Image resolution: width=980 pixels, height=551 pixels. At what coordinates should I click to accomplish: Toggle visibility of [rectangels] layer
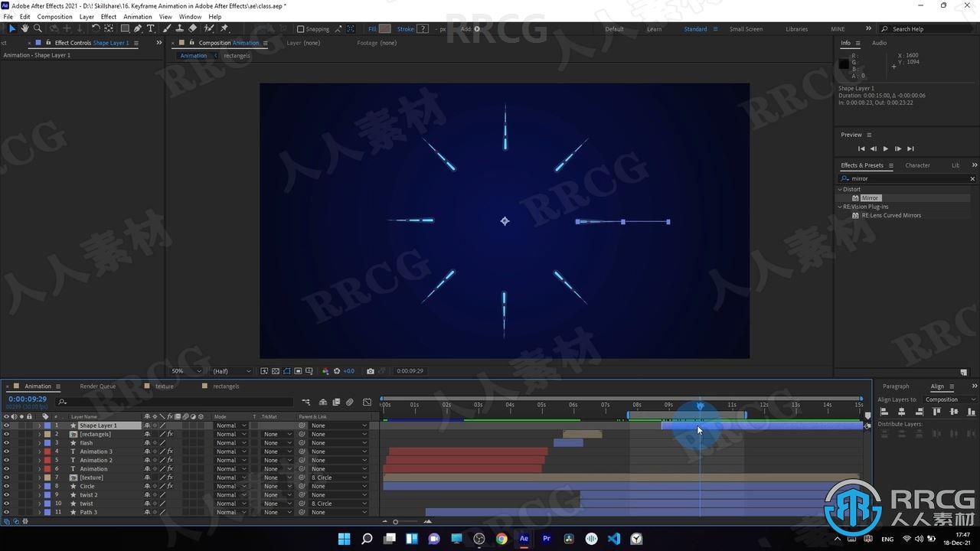[6, 434]
